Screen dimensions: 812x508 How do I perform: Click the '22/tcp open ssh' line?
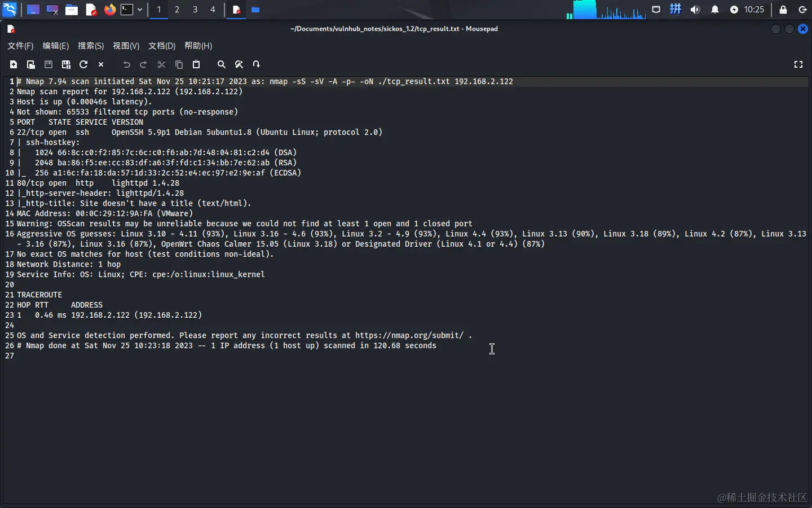pos(200,132)
